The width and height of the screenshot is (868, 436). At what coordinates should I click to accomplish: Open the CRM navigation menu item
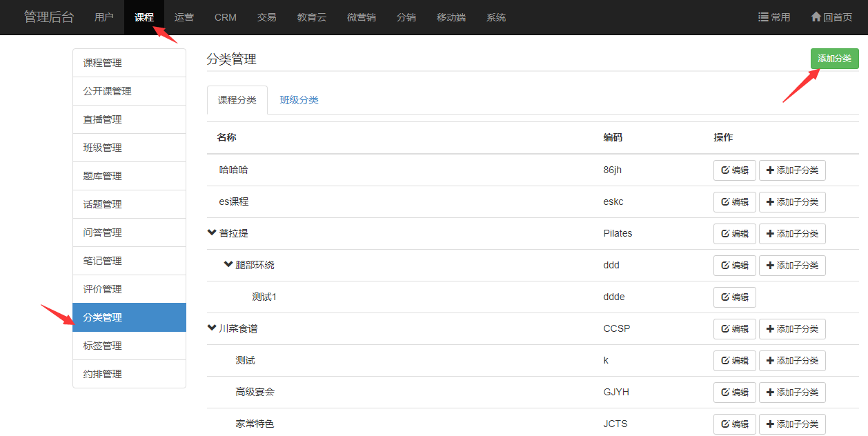tap(226, 17)
